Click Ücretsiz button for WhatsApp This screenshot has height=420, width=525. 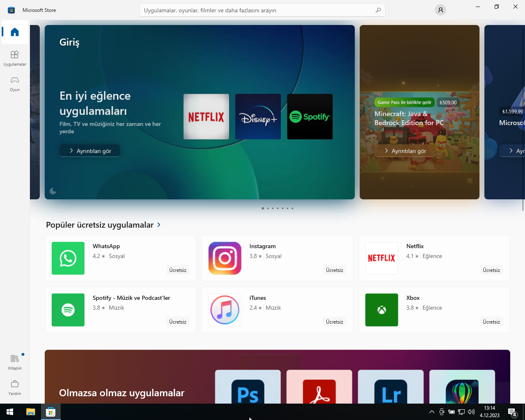tap(178, 270)
